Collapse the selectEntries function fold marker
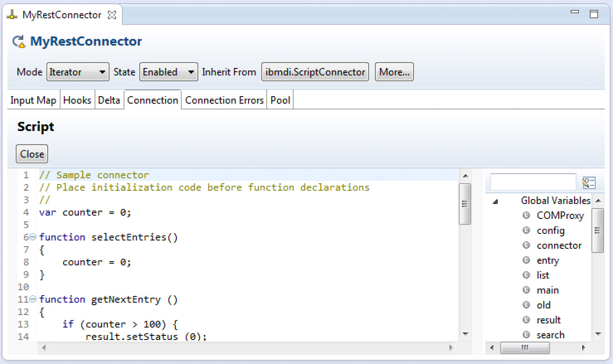Screen dimensions: 613x364 [32, 237]
